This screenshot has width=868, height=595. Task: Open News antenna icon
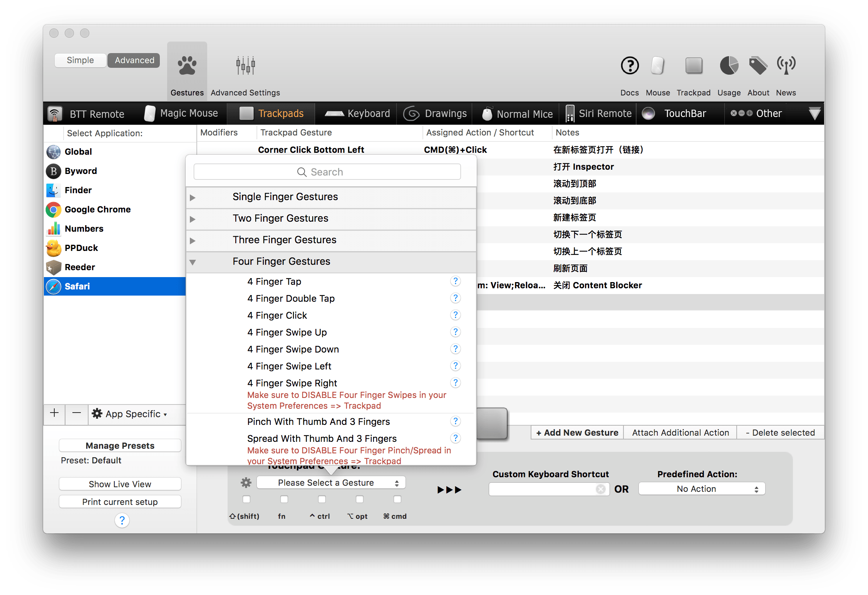coord(786,66)
